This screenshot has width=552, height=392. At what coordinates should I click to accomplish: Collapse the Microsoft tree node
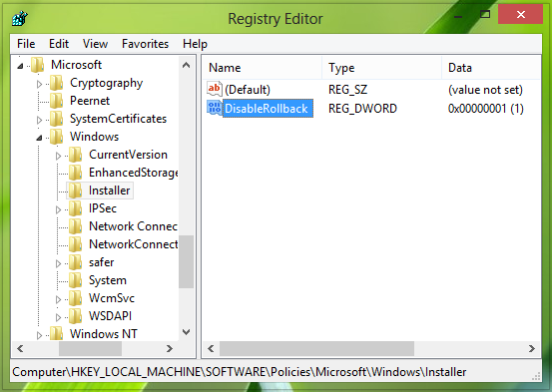tap(20, 66)
